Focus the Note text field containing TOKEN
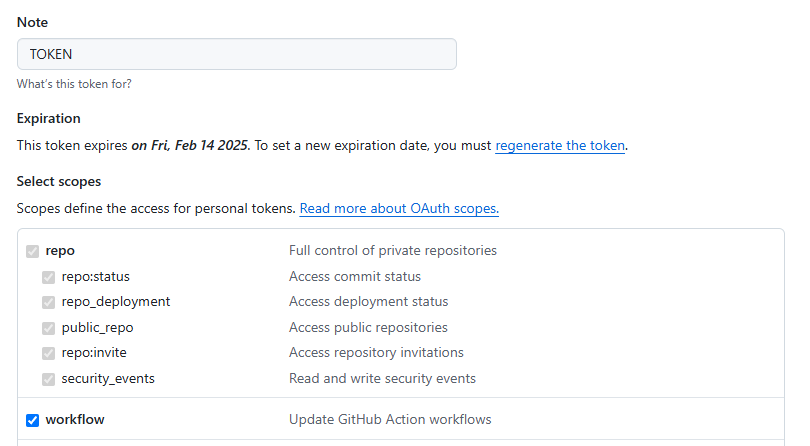 (x=237, y=54)
